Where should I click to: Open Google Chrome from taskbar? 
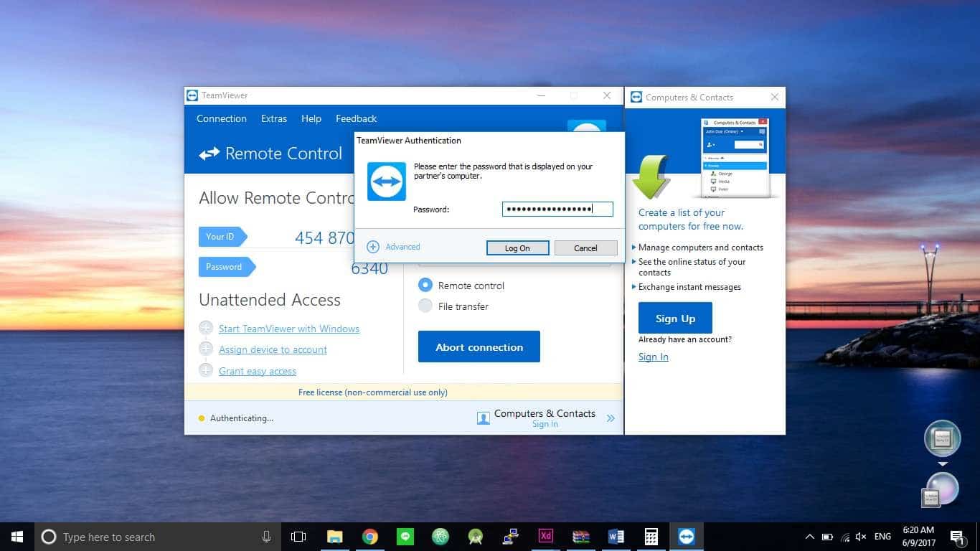[370, 537]
